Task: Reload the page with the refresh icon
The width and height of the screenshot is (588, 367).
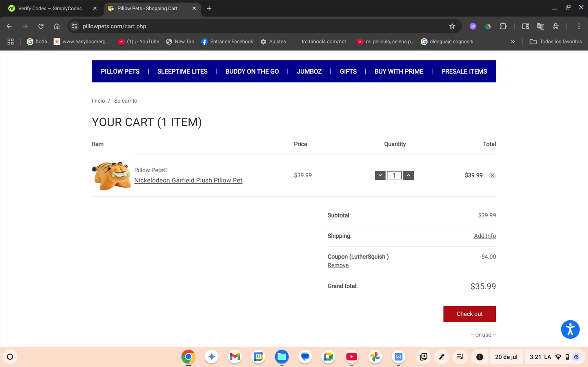Action: (41, 26)
